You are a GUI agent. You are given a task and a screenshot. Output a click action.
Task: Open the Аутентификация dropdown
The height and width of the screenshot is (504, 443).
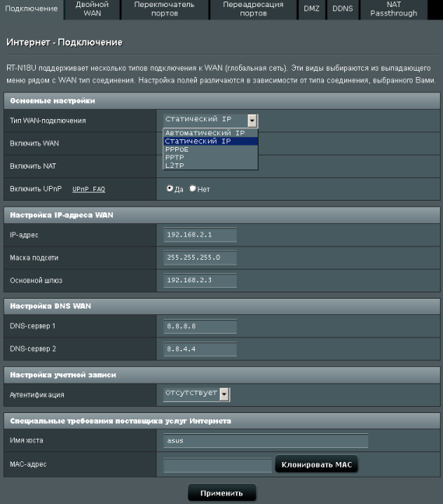tap(196, 394)
